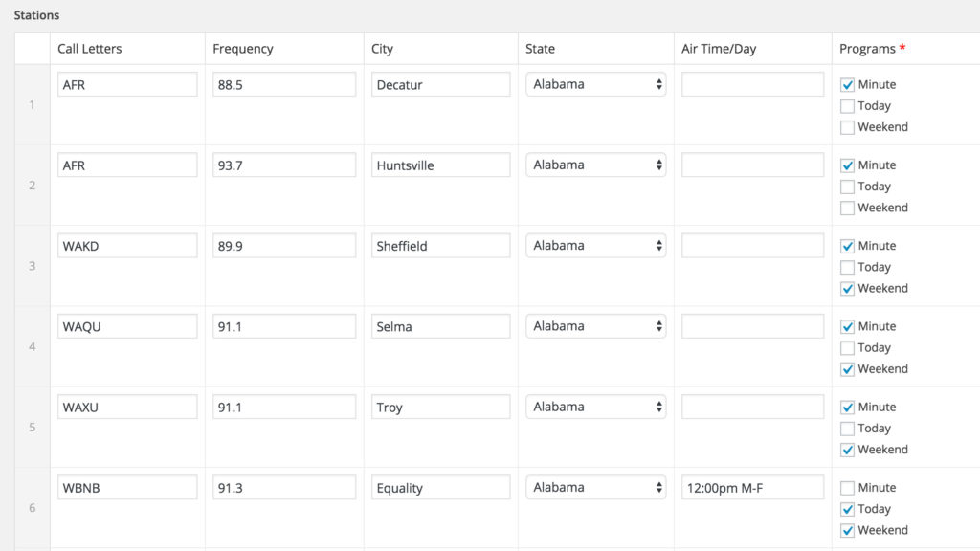The image size is (980, 551).
Task: Disable Weekend for the Troy station
Action: pos(847,450)
